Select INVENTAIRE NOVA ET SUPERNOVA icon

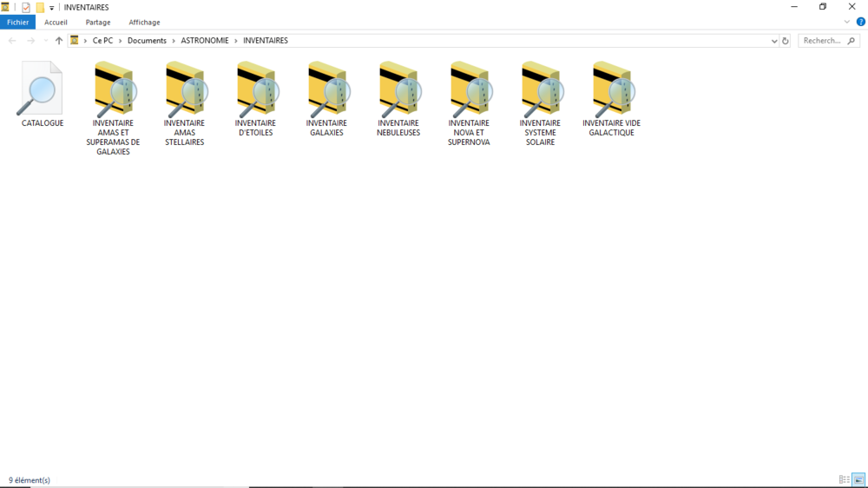[x=470, y=89]
